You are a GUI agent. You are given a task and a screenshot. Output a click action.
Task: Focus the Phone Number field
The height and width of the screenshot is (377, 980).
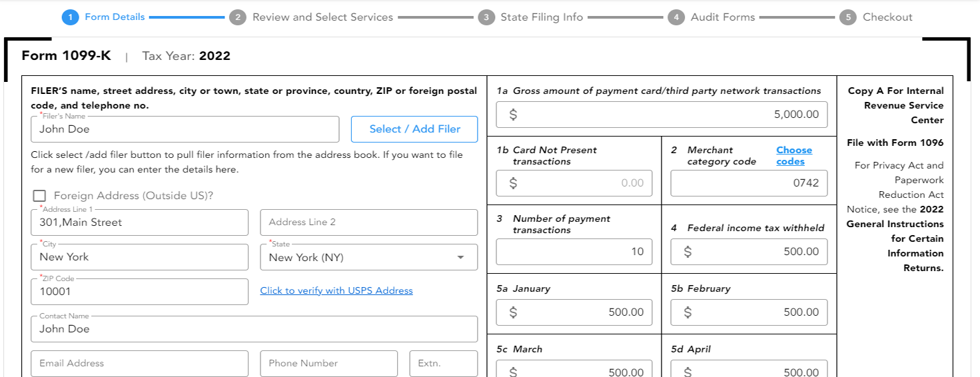click(328, 364)
